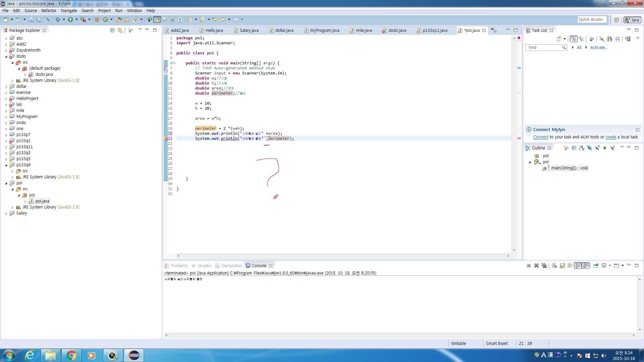Toggle Hide Non-Public Members green dot in Outline
Viewport: 644px width, 362px height.
[x=605, y=148]
